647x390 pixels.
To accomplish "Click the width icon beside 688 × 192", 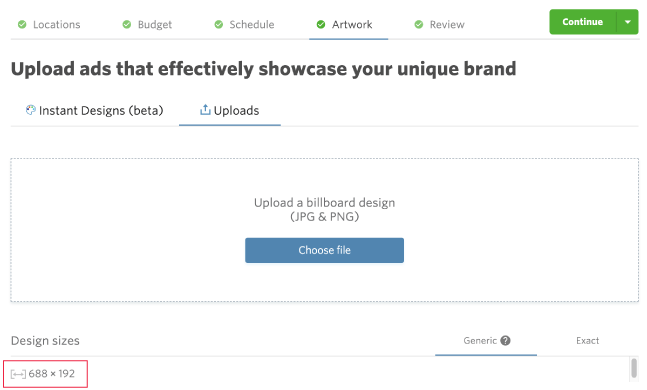I will tap(18, 374).
